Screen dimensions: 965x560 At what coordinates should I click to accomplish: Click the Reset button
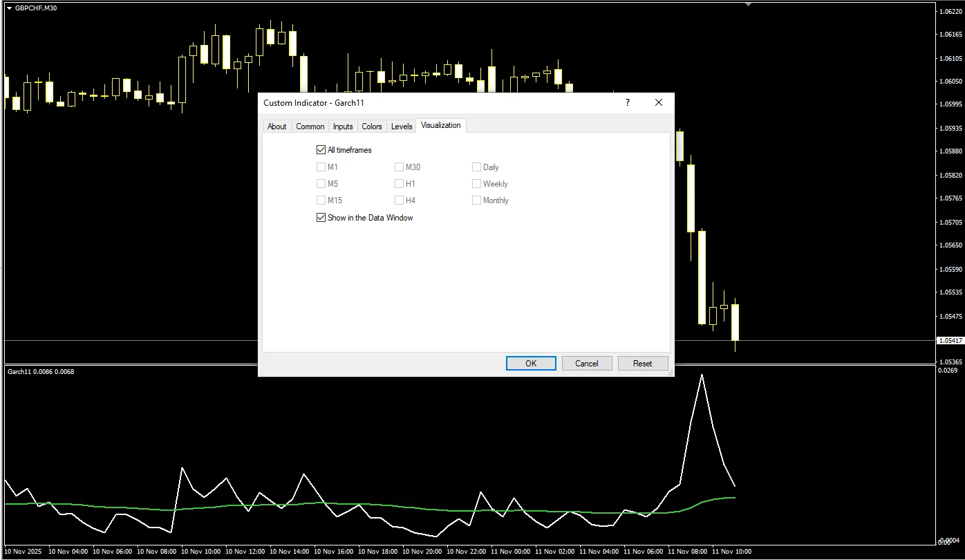(x=642, y=364)
